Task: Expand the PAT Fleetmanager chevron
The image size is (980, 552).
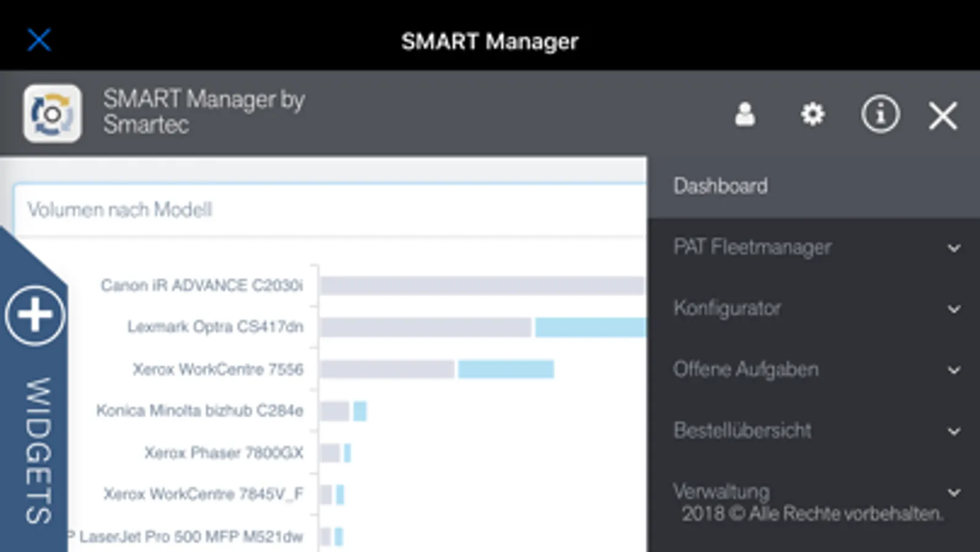Action: pyautogui.click(x=954, y=248)
